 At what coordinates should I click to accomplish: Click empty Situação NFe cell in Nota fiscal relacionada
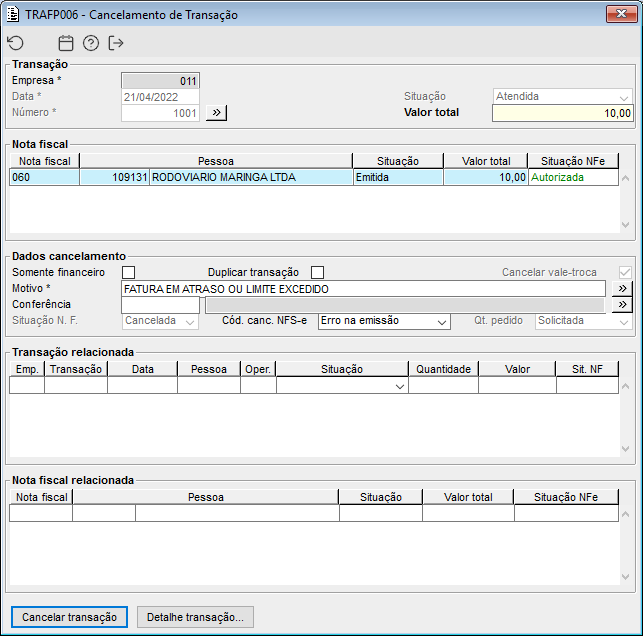(x=566, y=513)
